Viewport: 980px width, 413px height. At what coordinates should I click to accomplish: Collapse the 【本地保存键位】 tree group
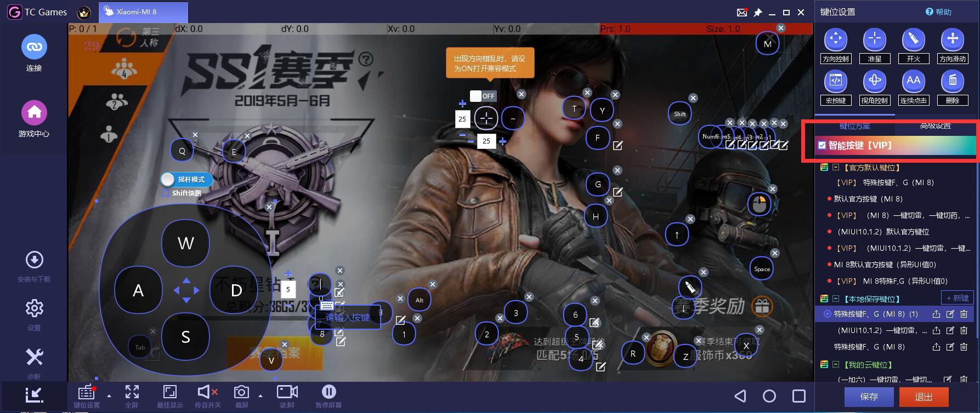(x=836, y=299)
